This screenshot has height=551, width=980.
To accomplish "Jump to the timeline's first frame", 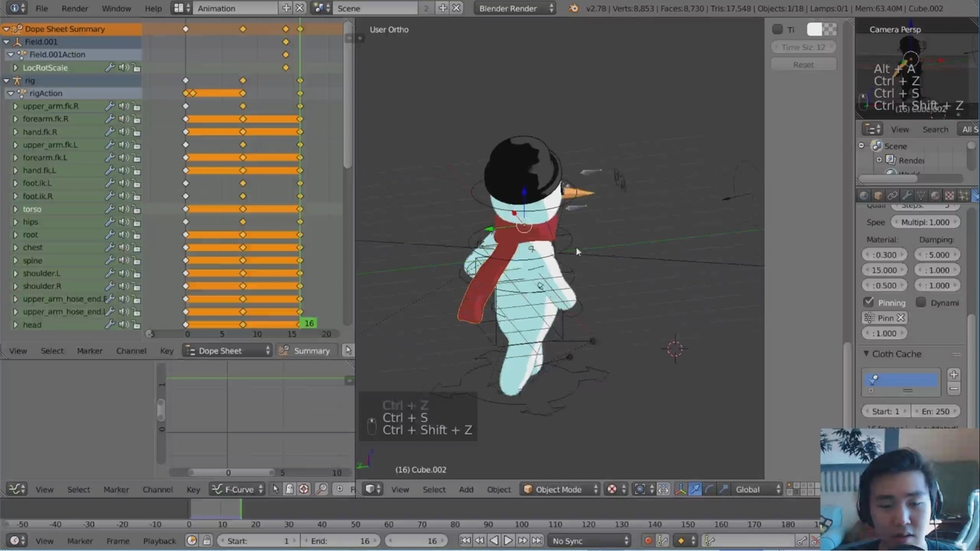I will [x=465, y=541].
